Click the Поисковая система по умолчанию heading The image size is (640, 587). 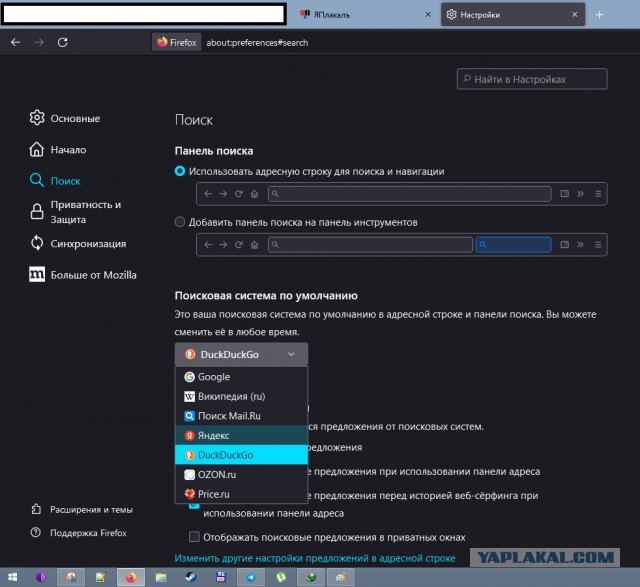point(266,296)
